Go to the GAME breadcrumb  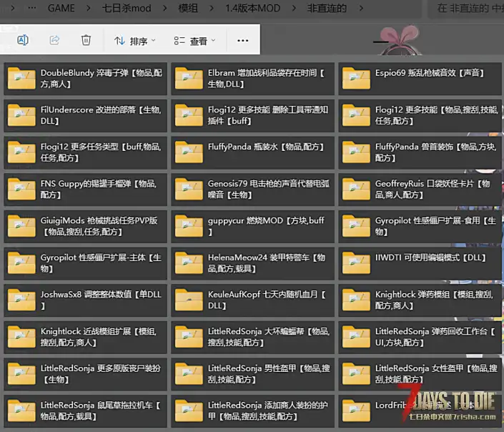(x=61, y=8)
